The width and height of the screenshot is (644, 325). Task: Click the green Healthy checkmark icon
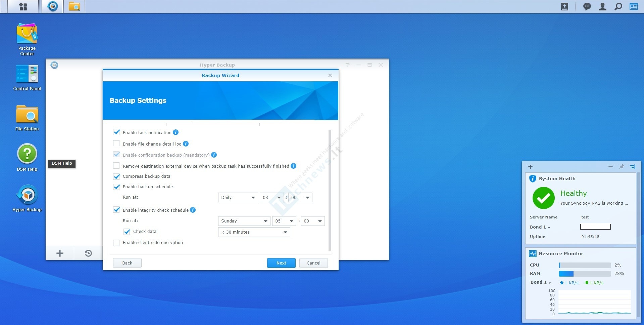544,198
